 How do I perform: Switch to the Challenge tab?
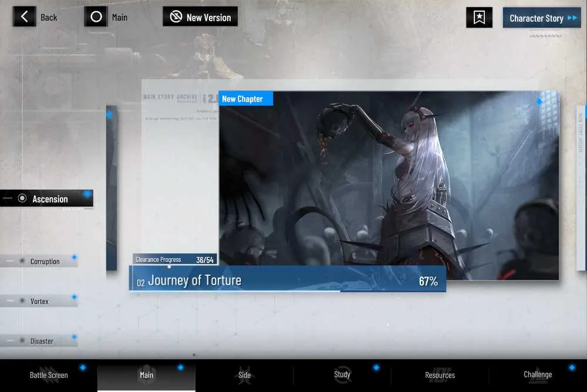pos(538,375)
